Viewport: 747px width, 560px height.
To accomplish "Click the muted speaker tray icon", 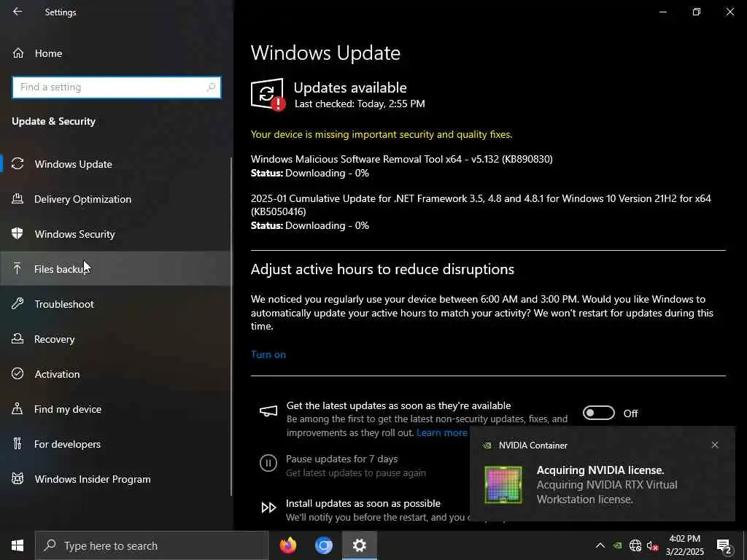I will [653, 545].
